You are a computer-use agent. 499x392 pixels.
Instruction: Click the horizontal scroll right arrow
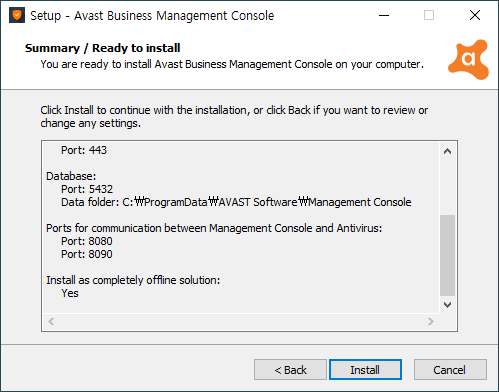pos(431,322)
